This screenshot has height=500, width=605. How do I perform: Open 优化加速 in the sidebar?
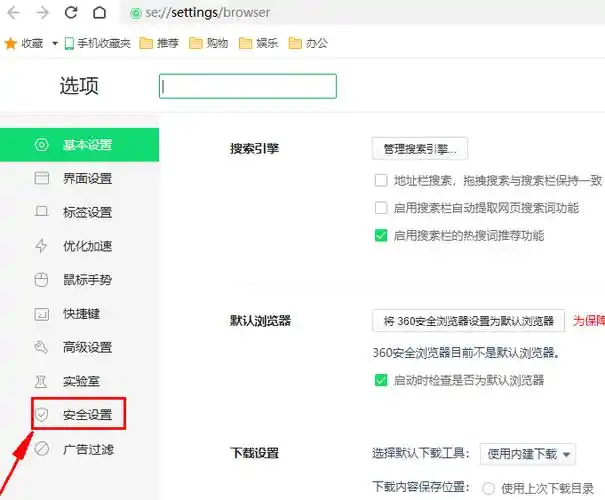[86, 246]
